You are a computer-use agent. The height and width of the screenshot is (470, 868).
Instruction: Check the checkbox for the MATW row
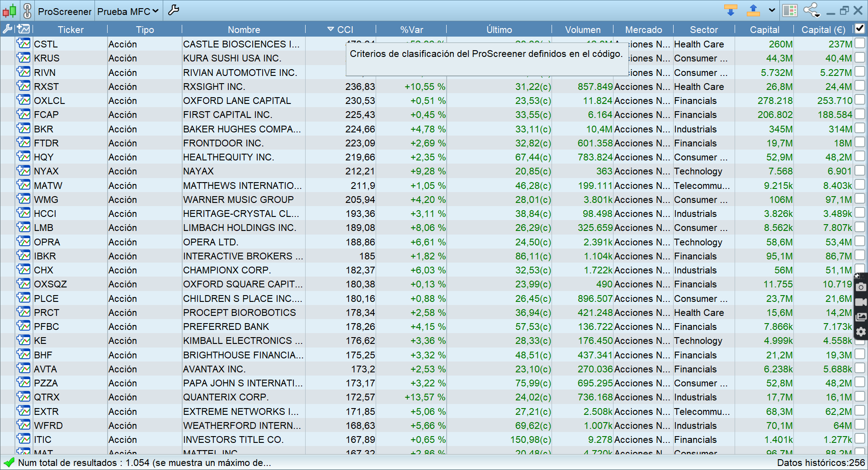(859, 185)
